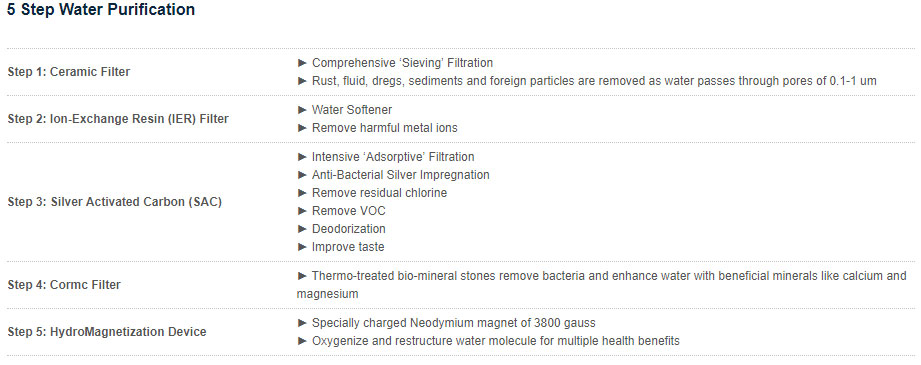
Task: Click the arrow bullet before 'Improve taste'
Action: coord(302,247)
